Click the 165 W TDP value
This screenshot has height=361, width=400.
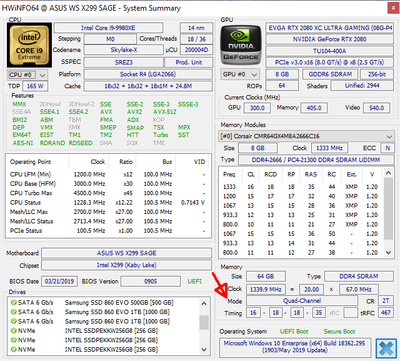pyautogui.click(x=35, y=86)
